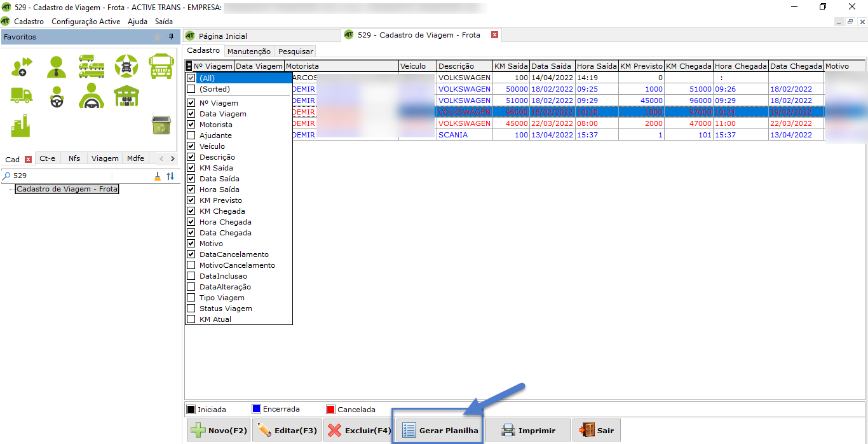Open the Configuração Active menu

[x=86, y=22]
